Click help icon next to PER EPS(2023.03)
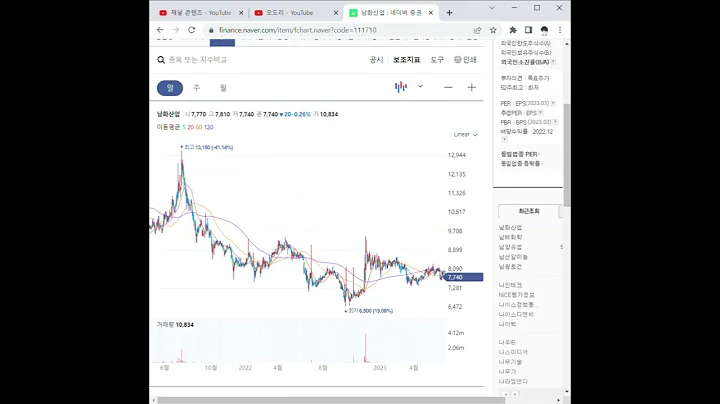 click(553, 103)
